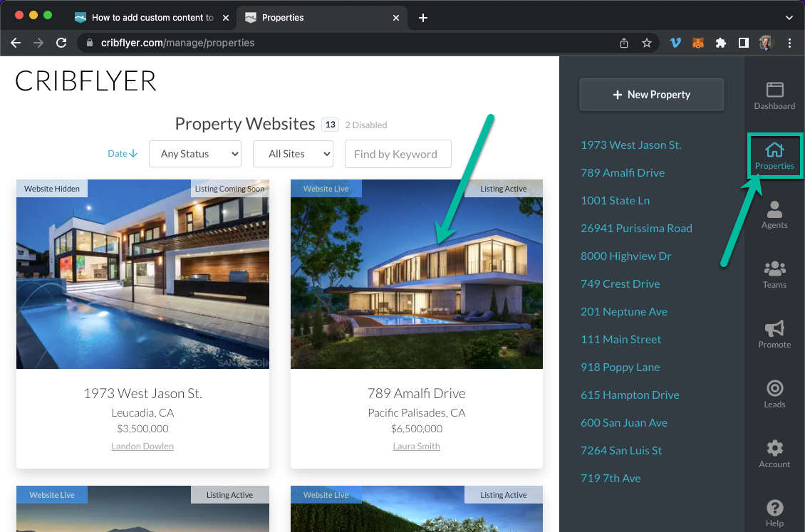Open 719 7th Ave property
The height and width of the screenshot is (532, 805).
pyautogui.click(x=611, y=478)
